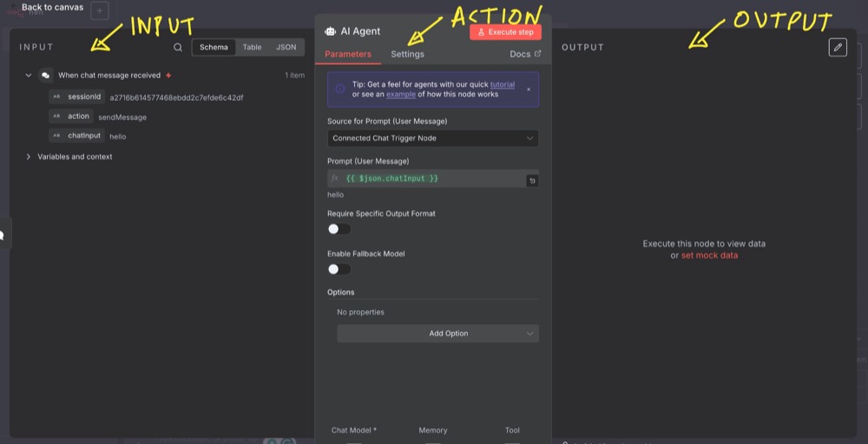Click the red lightning bolt trigger icon

tap(168, 76)
